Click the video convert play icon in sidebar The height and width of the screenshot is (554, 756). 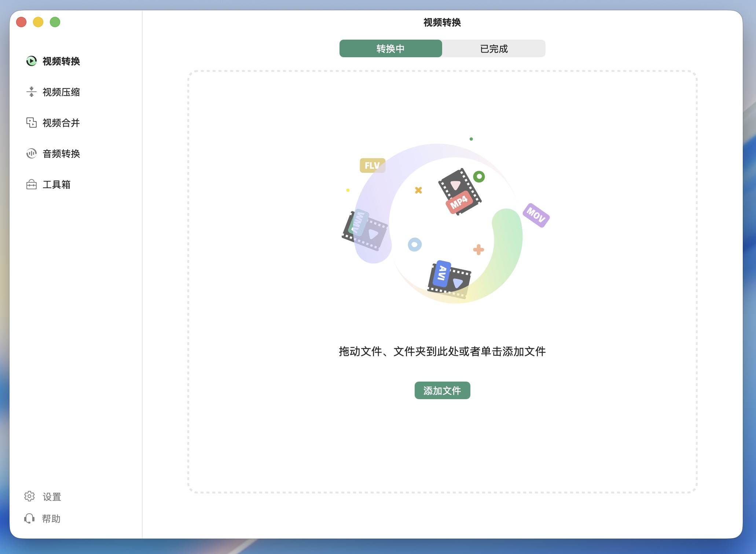click(x=32, y=61)
